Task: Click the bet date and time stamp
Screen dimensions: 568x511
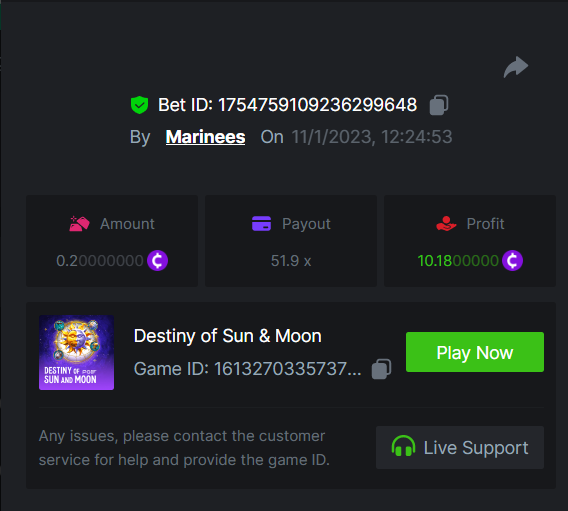Action: 372,137
